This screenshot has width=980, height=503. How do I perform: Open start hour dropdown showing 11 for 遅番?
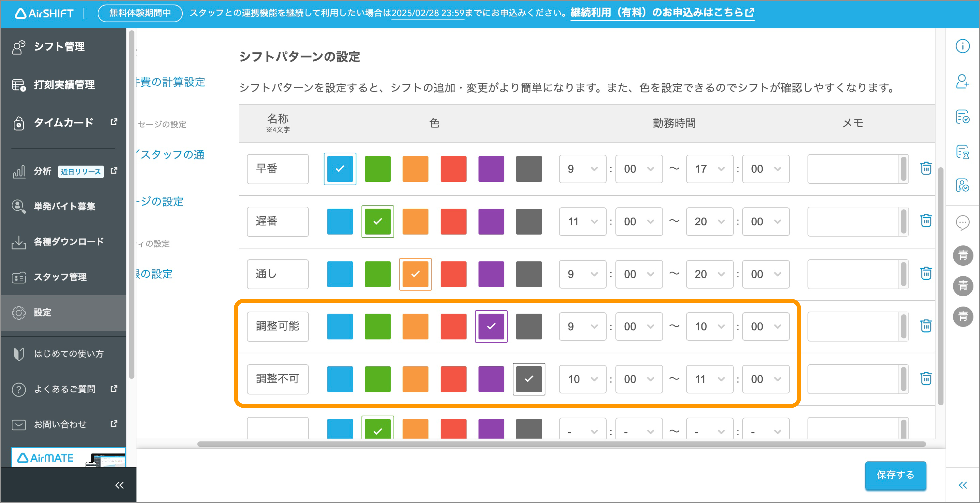pos(582,221)
